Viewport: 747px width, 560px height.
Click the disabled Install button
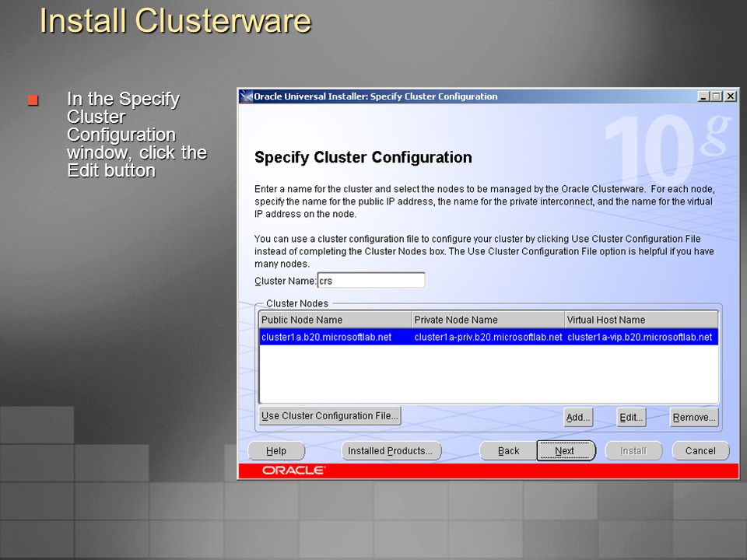pyautogui.click(x=633, y=450)
